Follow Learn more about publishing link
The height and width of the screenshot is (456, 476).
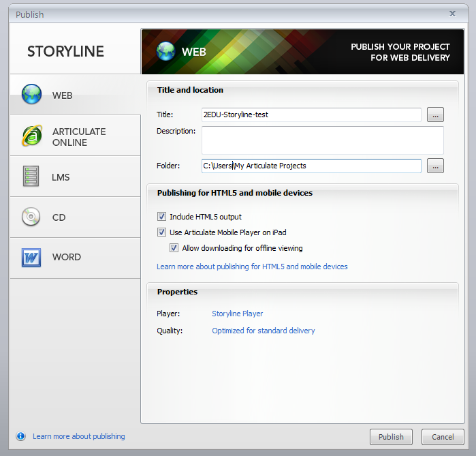tap(78, 436)
